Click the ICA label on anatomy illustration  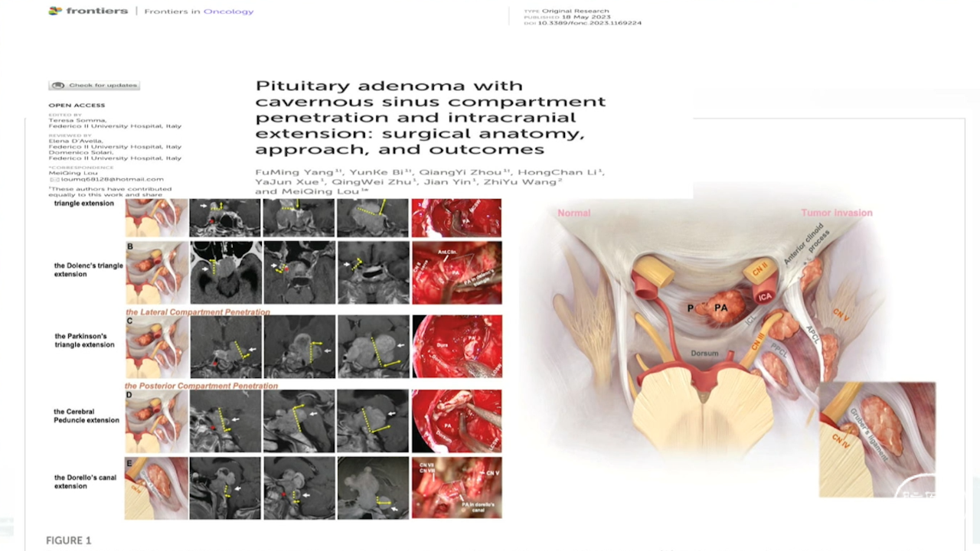pos(765,296)
